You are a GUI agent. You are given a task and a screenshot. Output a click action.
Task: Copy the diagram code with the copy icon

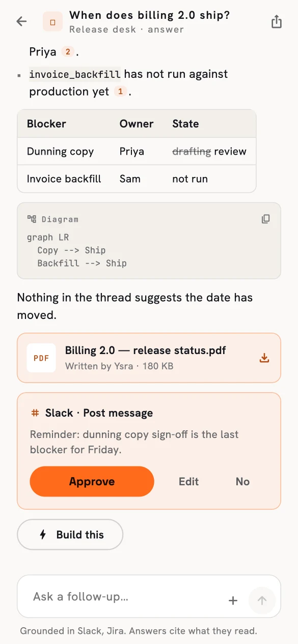coord(266,219)
